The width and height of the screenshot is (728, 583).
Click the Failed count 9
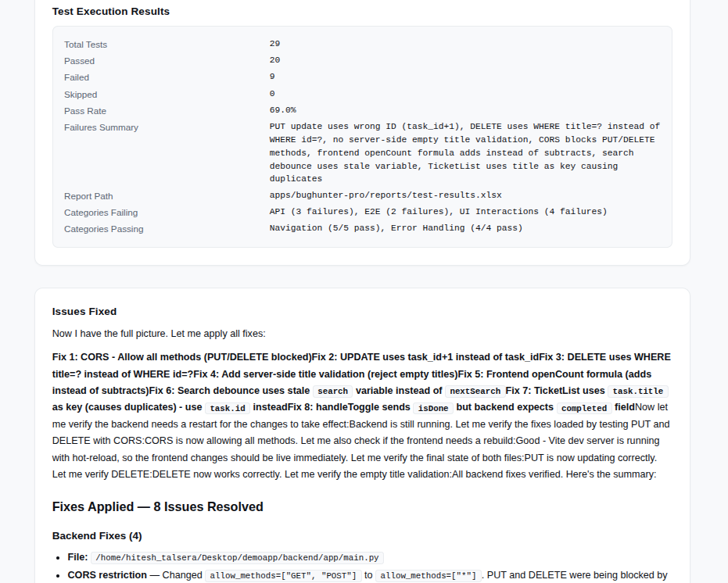[272, 77]
